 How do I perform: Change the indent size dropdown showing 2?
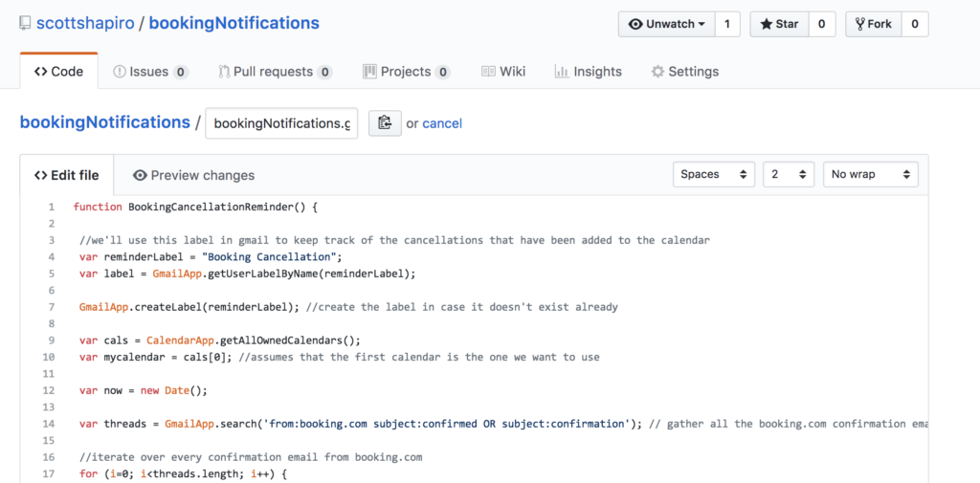click(x=788, y=174)
